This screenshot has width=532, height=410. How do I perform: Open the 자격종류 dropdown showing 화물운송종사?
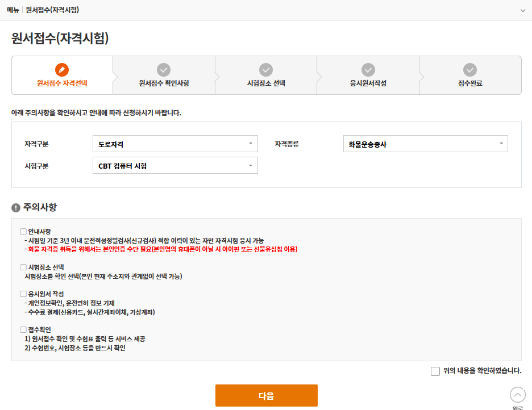pos(426,144)
